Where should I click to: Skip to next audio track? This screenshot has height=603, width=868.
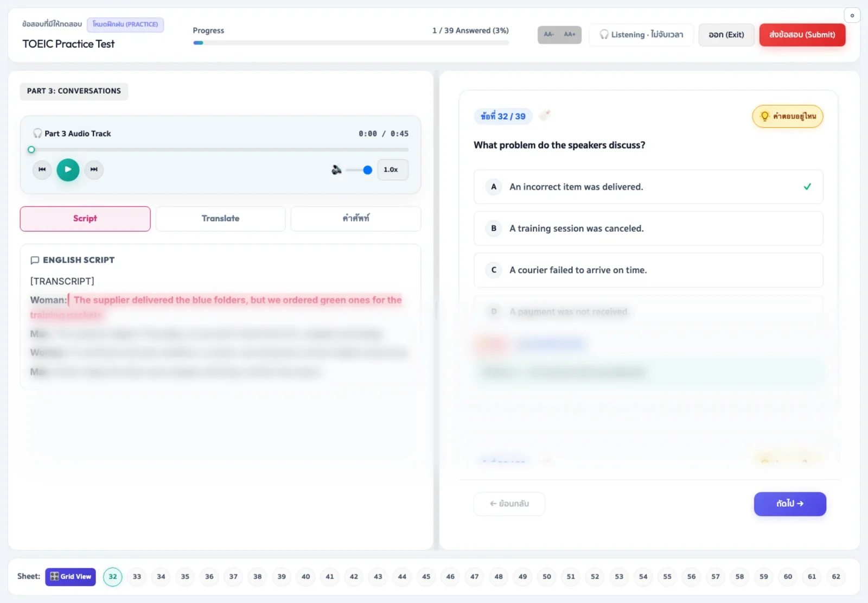pyautogui.click(x=94, y=169)
